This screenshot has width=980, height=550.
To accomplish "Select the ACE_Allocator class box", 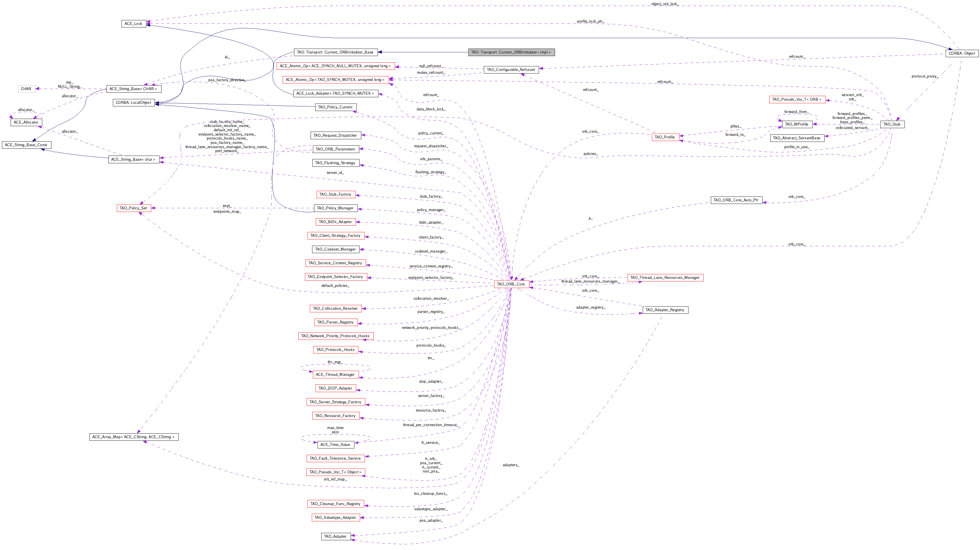I will (x=26, y=122).
